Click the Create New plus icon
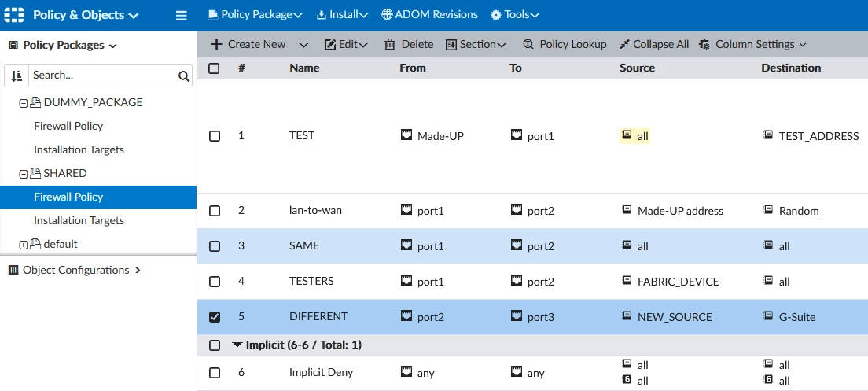 (x=216, y=44)
